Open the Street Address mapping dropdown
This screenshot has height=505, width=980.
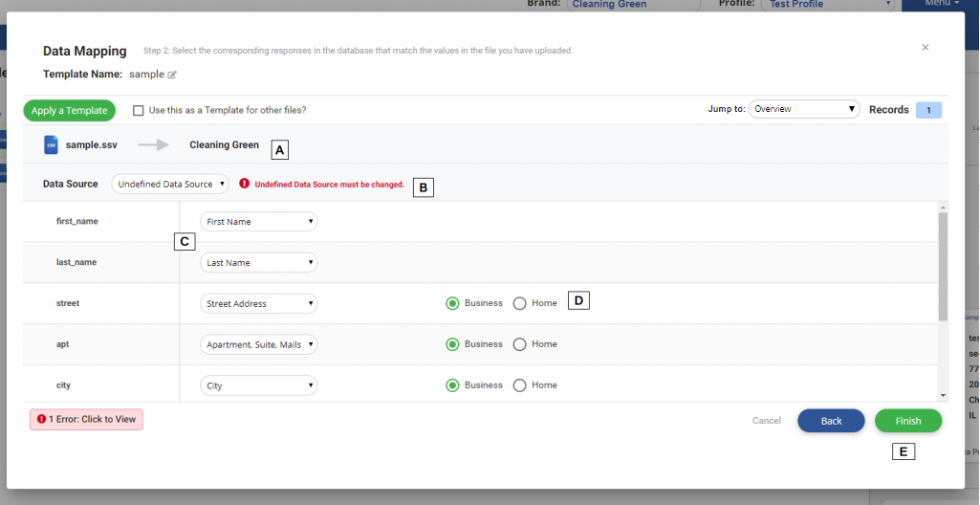pyautogui.click(x=258, y=304)
